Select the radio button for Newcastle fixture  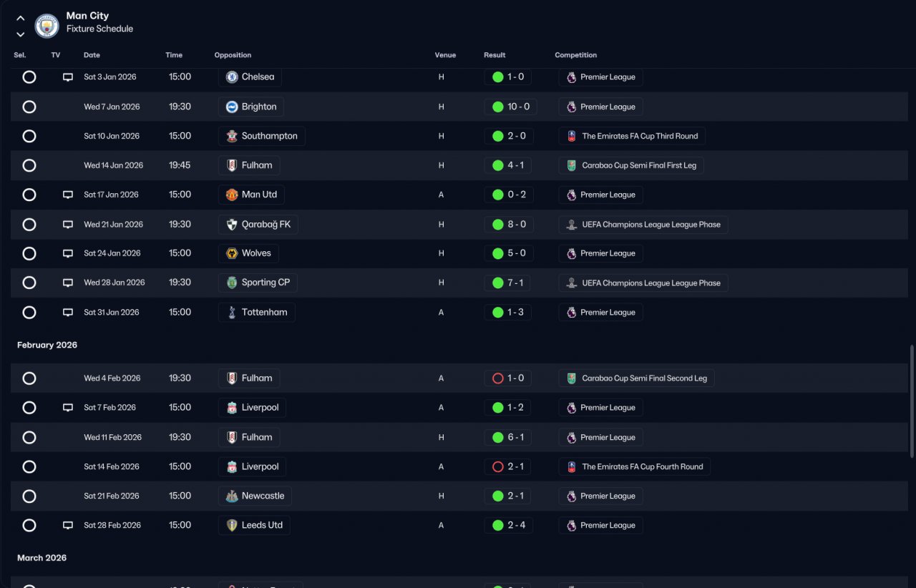click(29, 496)
